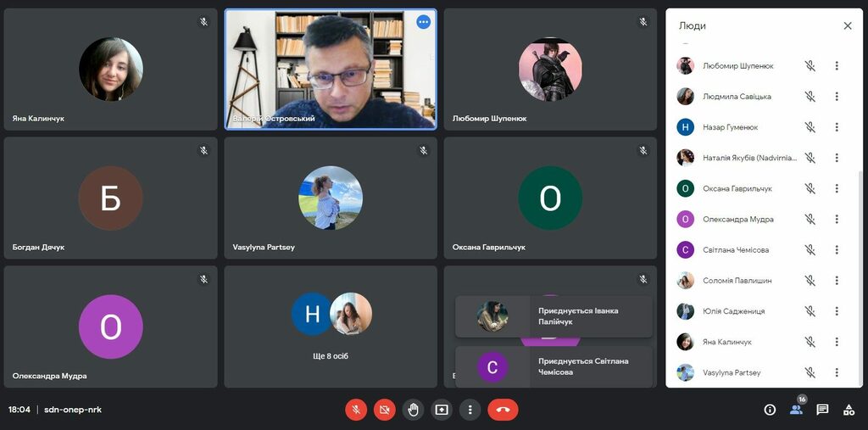The image size is (868, 430).
Task: Click the raise hand icon
Action: coord(413,410)
